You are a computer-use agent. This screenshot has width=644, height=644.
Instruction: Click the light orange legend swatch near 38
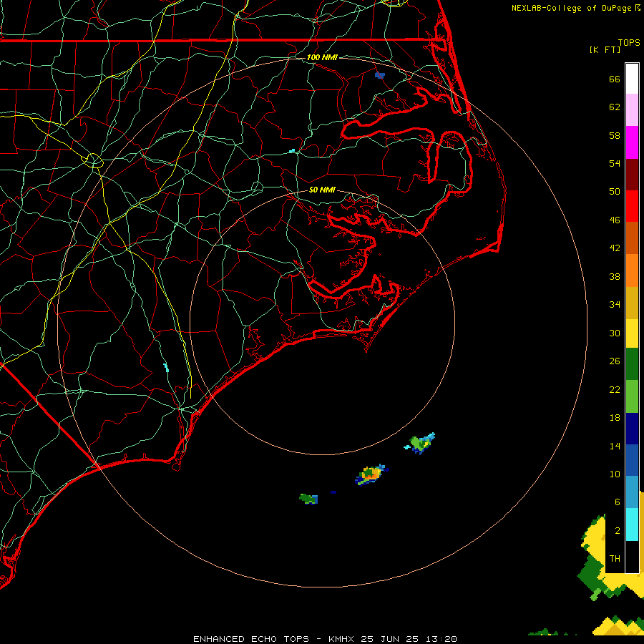tap(632, 270)
